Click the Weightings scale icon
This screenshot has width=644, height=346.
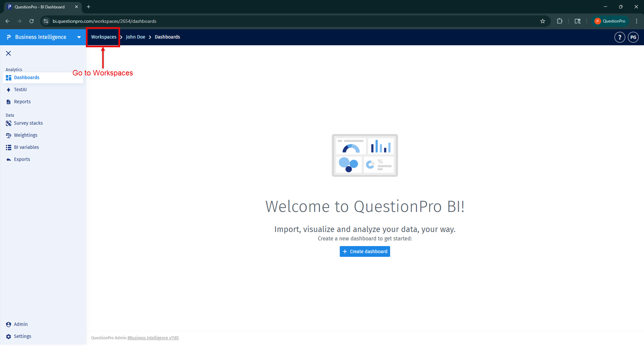coord(9,135)
